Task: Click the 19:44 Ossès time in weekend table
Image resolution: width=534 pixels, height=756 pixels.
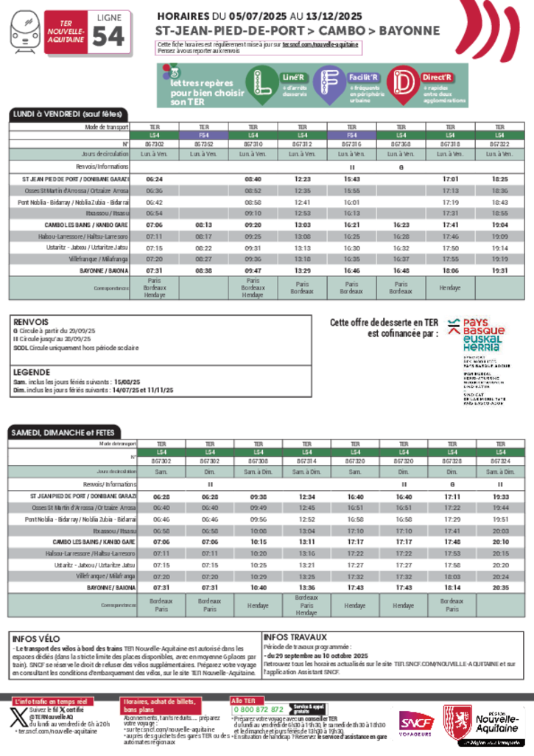Action: pos(499,508)
